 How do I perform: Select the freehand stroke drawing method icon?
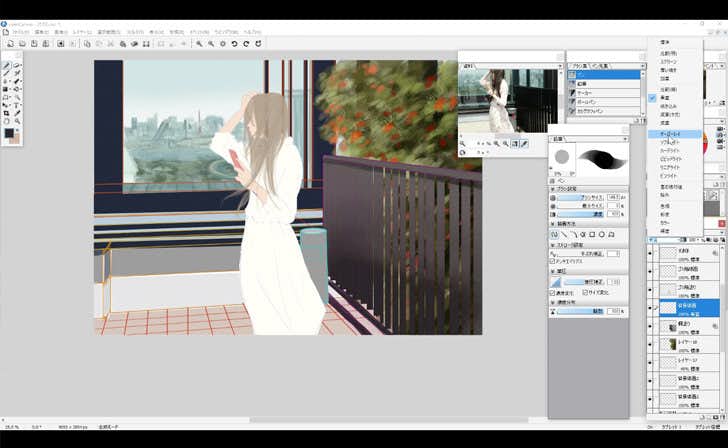pyautogui.click(x=555, y=234)
